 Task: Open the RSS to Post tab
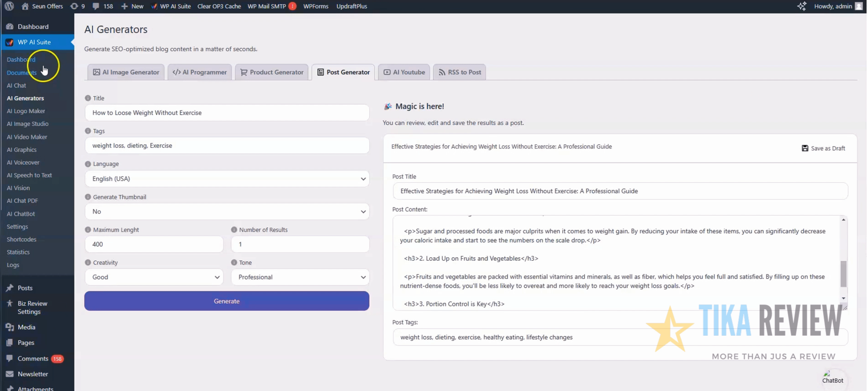(460, 72)
